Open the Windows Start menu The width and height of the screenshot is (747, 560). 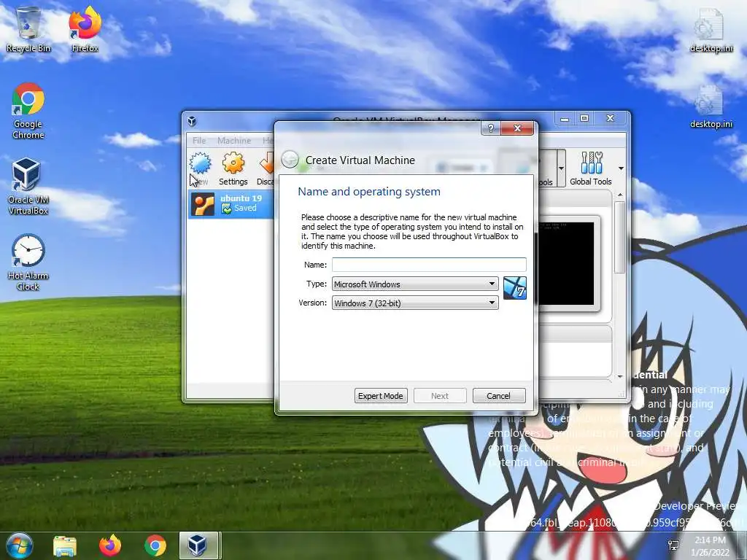tap(20, 545)
